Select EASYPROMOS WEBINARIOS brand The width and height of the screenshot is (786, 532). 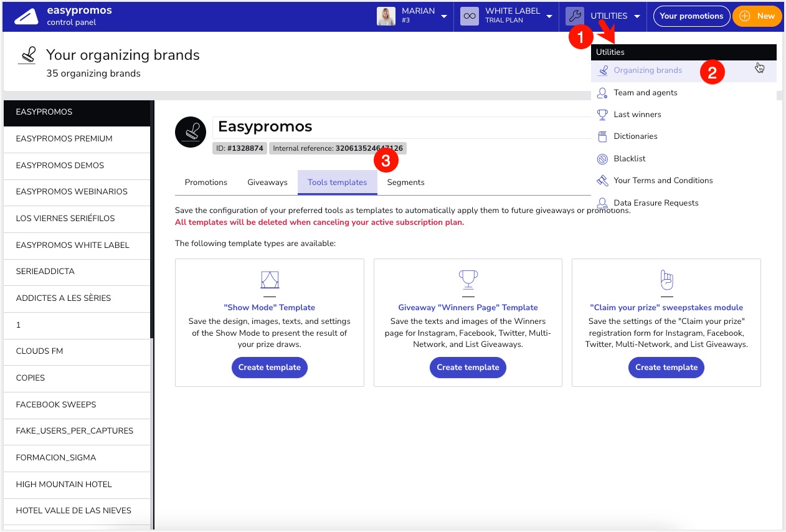[x=77, y=192]
